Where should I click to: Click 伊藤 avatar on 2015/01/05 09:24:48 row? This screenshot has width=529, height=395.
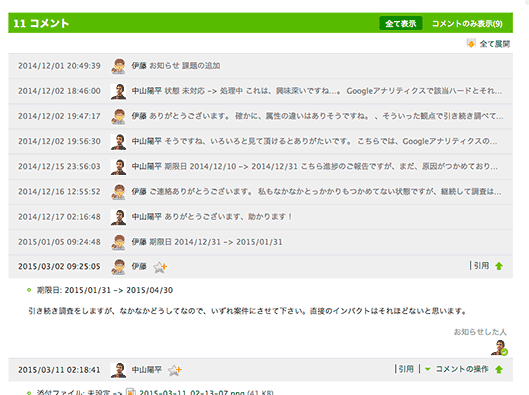click(118, 242)
